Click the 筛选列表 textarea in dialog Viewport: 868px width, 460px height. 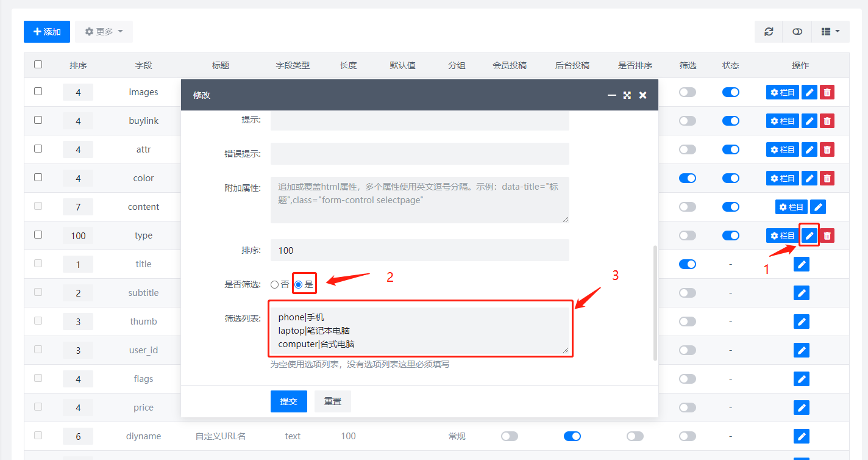click(x=420, y=330)
